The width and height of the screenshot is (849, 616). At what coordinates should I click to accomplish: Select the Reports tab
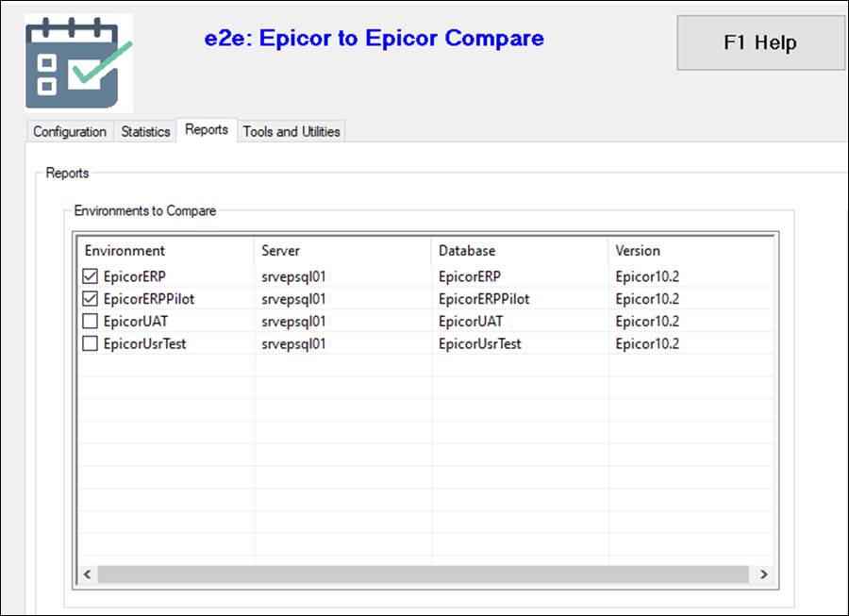pyautogui.click(x=207, y=130)
